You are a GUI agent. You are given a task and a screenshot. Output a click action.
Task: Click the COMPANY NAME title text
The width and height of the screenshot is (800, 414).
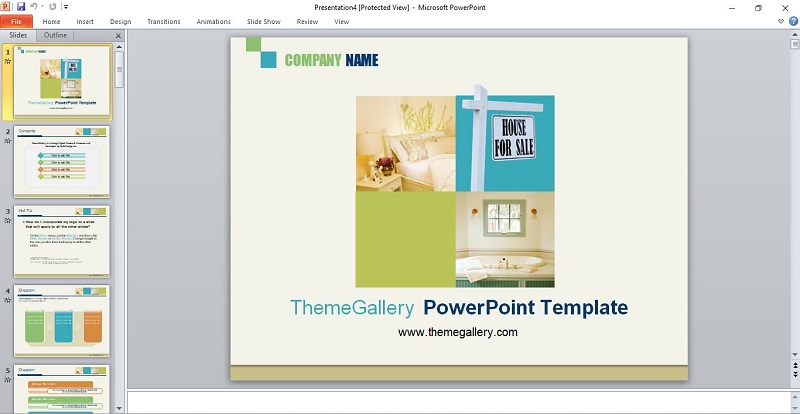(332, 60)
